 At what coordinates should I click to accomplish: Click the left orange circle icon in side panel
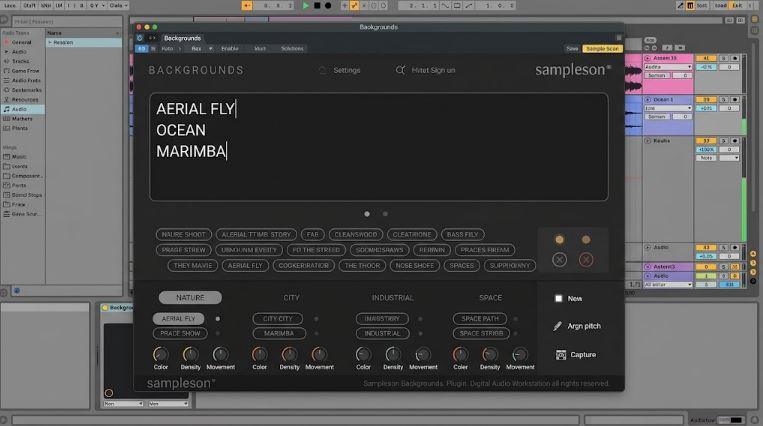coord(559,240)
